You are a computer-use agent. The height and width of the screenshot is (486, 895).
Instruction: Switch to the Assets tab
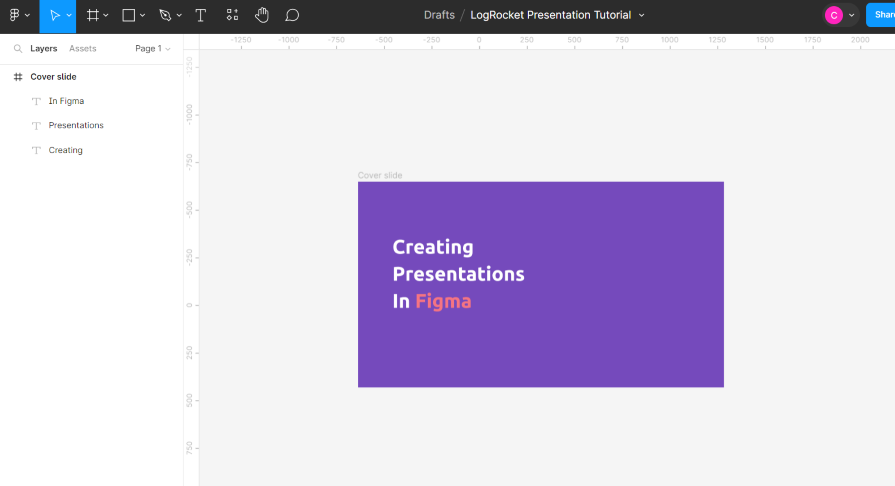(82, 48)
